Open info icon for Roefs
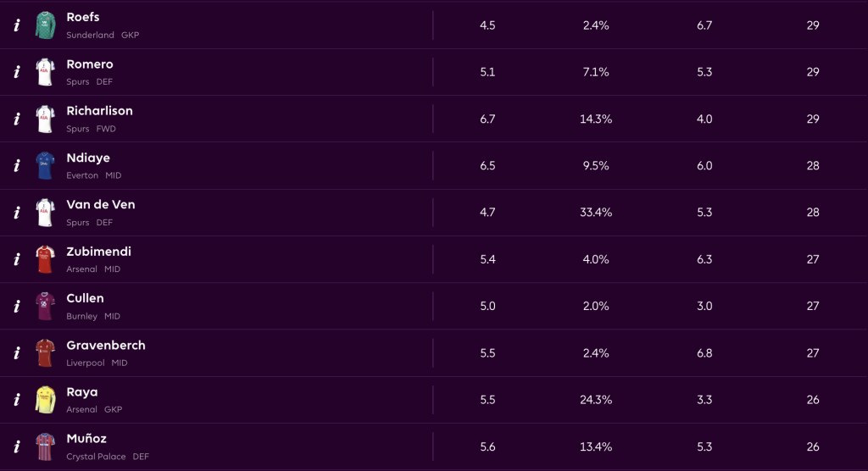Image resolution: width=868 pixels, height=471 pixels. (17, 25)
